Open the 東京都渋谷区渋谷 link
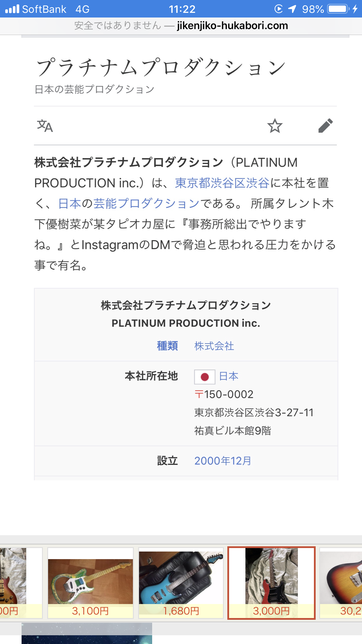 tap(222, 183)
